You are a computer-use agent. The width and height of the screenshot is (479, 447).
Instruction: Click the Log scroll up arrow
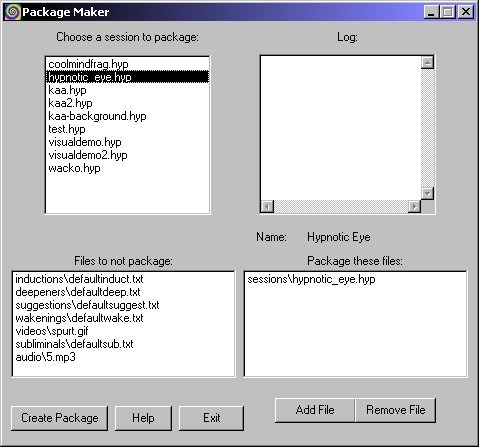pyautogui.click(x=427, y=63)
